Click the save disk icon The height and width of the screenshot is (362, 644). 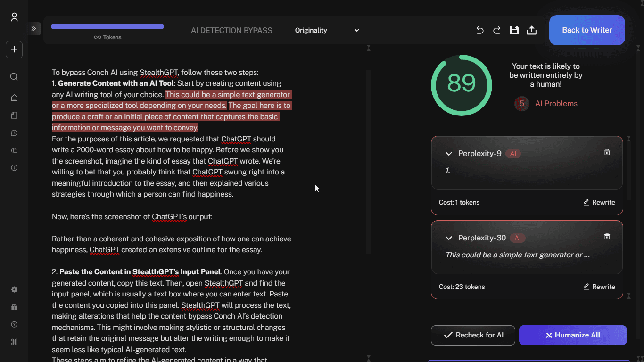514,30
